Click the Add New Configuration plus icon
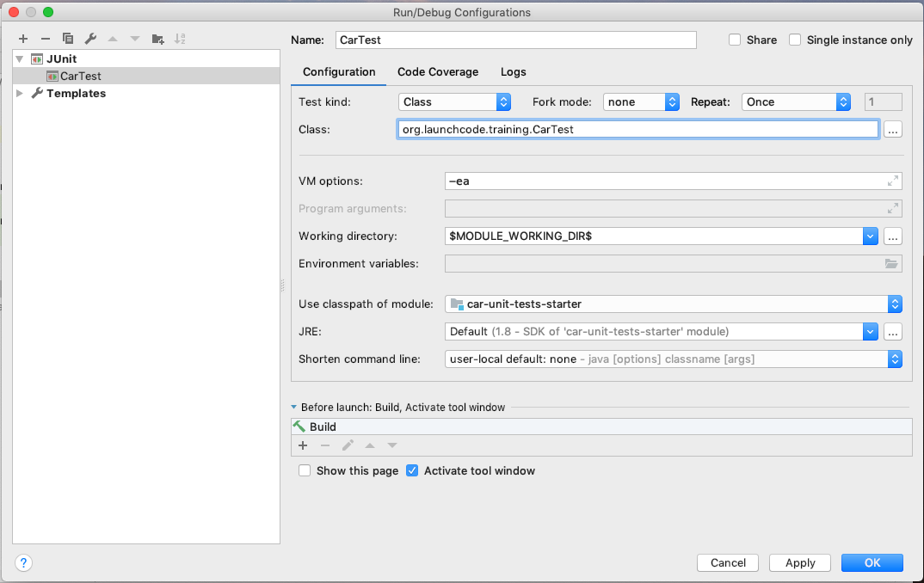The width and height of the screenshot is (924, 583). pos(23,39)
